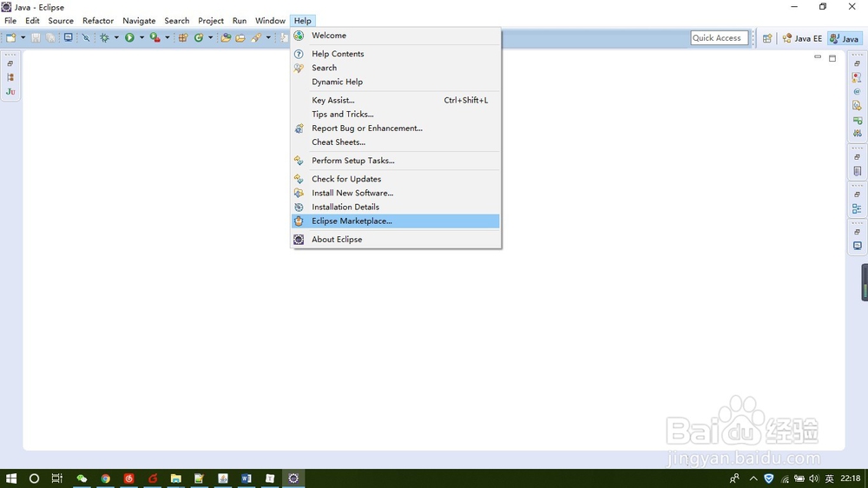This screenshot has width=868, height=488.
Task: Click the Save disk icon in toolbar
Action: (36, 37)
